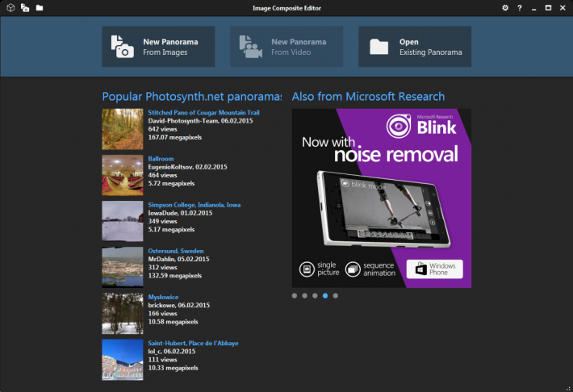Open Stitched Pano of Cougar Mountain Trail link

(x=203, y=113)
